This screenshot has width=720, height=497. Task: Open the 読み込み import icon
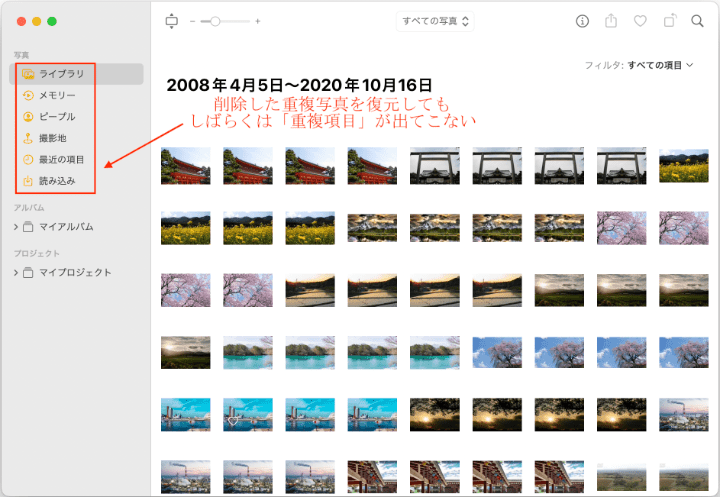tap(28, 181)
